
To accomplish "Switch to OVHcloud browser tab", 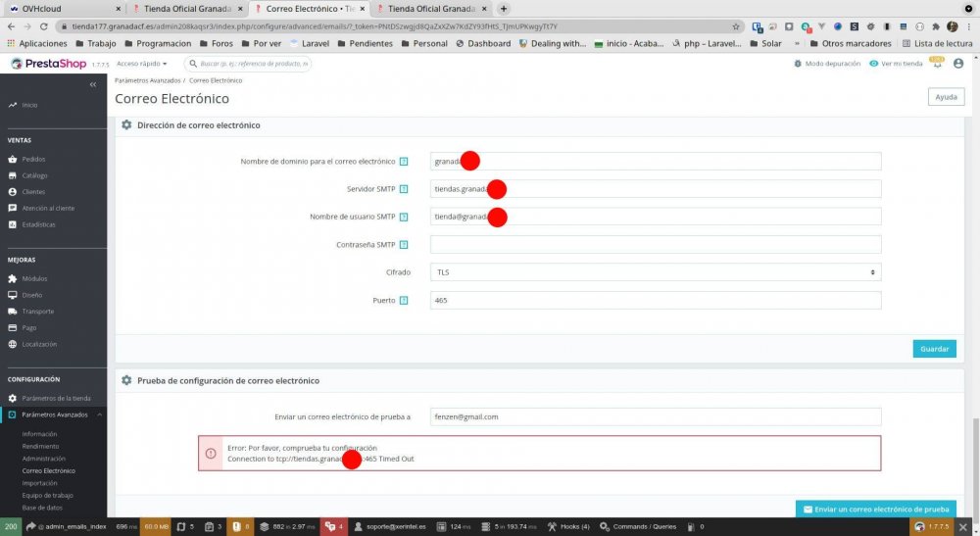I will click(63, 9).
